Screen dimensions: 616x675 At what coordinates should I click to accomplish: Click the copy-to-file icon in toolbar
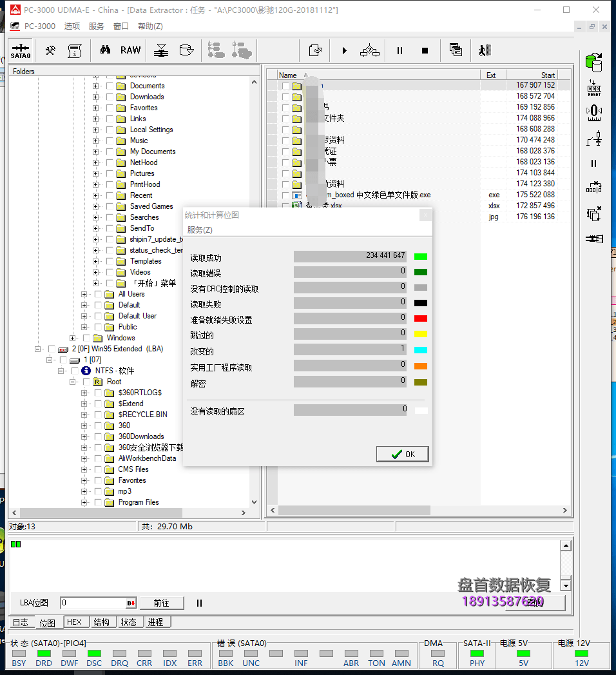[316, 50]
